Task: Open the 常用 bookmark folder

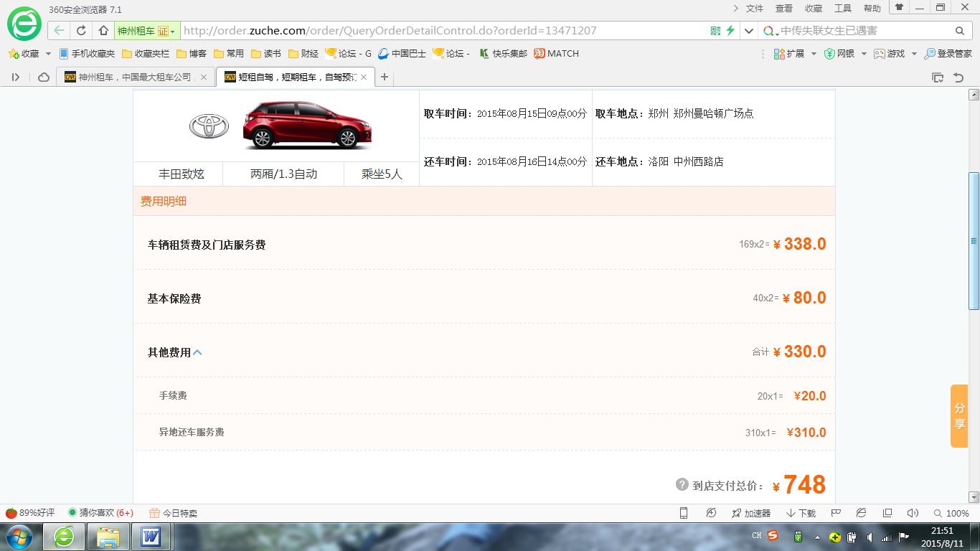Action: coord(229,54)
